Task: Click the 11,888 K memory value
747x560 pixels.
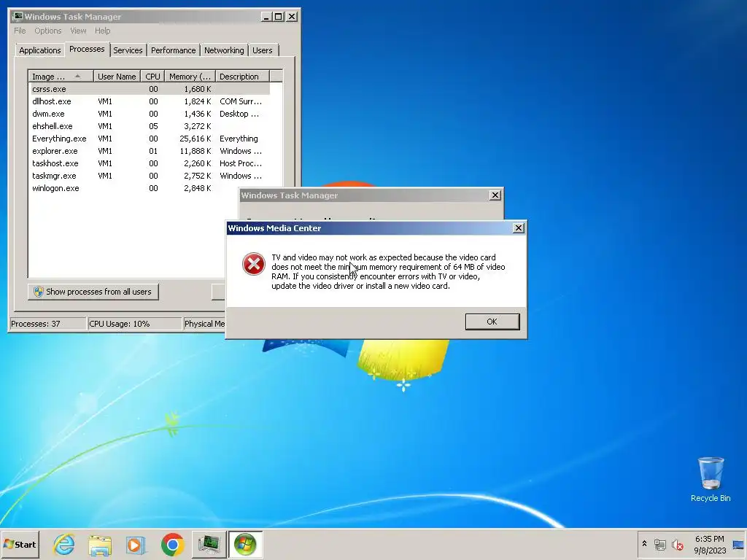Action: coord(196,151)
